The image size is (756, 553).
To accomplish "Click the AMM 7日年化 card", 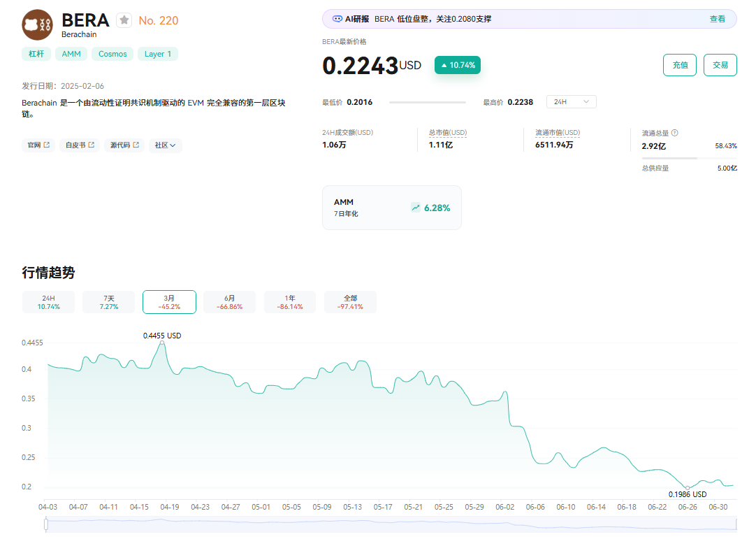I will [391, 208].
